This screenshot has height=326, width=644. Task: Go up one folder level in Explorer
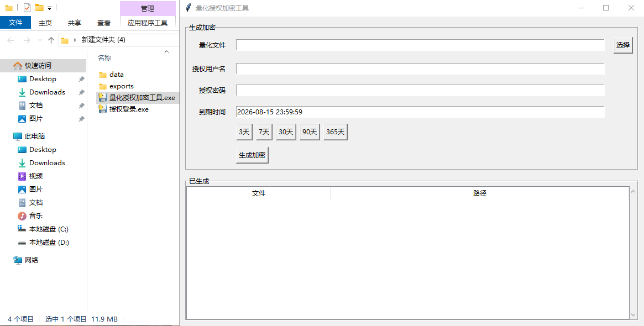point(51,40)
